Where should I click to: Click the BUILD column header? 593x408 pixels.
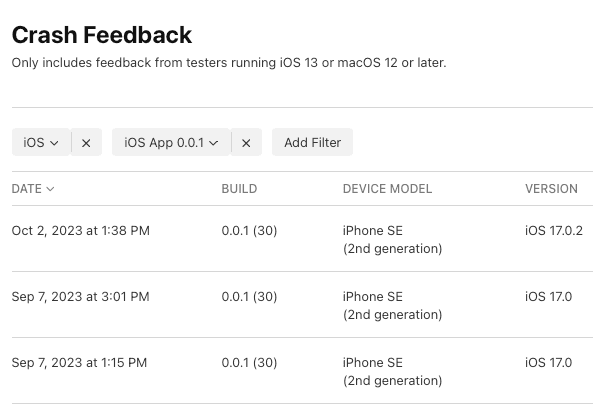pyautogui.click(x=239, y=189)
